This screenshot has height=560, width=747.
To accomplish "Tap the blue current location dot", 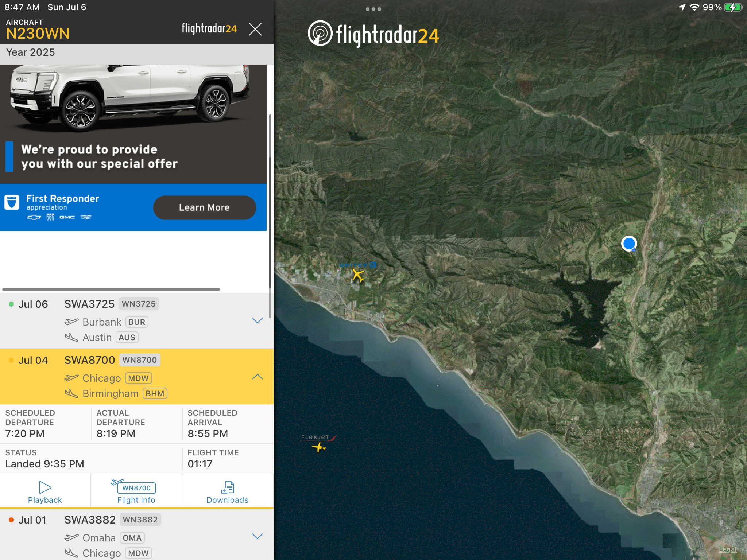I will (x=629, y=244).
